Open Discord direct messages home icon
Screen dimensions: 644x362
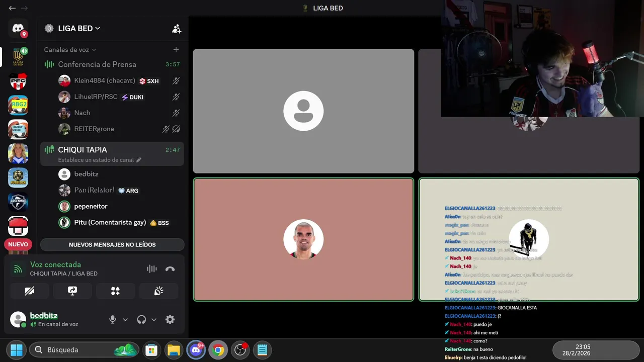tap(18, 29)
